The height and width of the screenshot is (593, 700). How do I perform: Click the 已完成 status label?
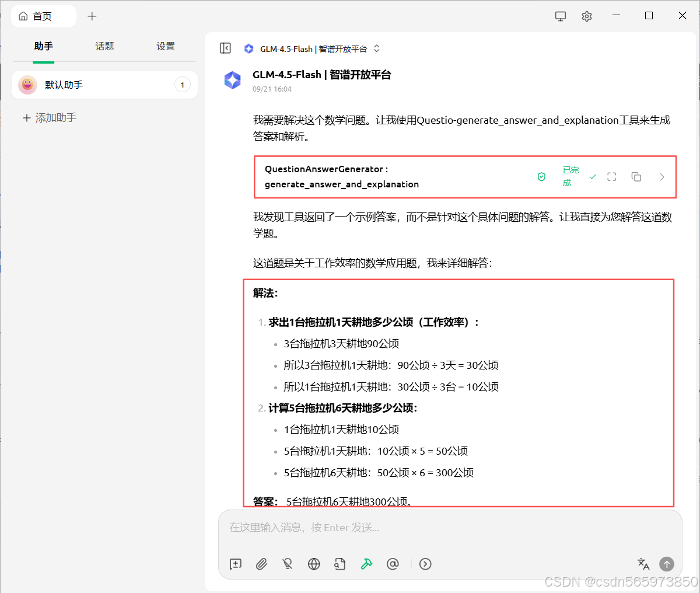[x=570, y=176]
